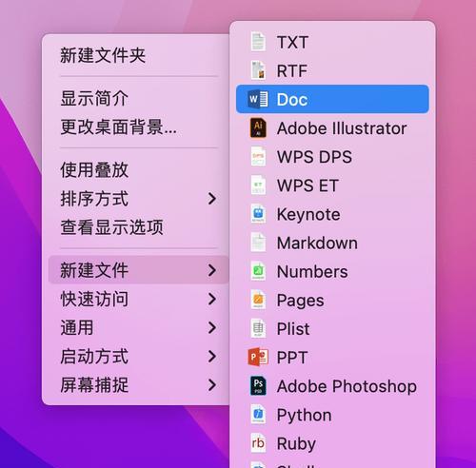Viewport: 476px width, 468px height.
Task: Create a new PPT file
Action: [332, 358]
